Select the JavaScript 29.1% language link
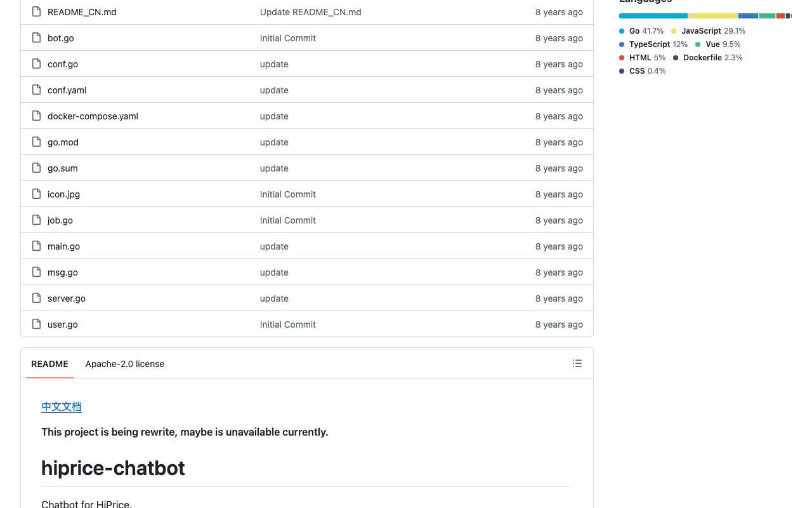Viewport: 812px width, 508px height. 708,30
